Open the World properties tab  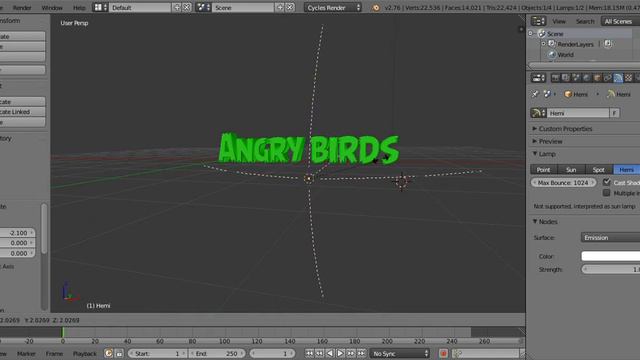coord(587,78)
